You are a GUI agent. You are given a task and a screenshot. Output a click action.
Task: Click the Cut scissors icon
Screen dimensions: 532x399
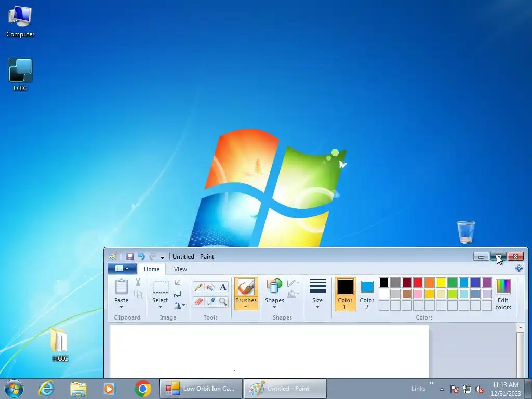(x=138, y=282)
